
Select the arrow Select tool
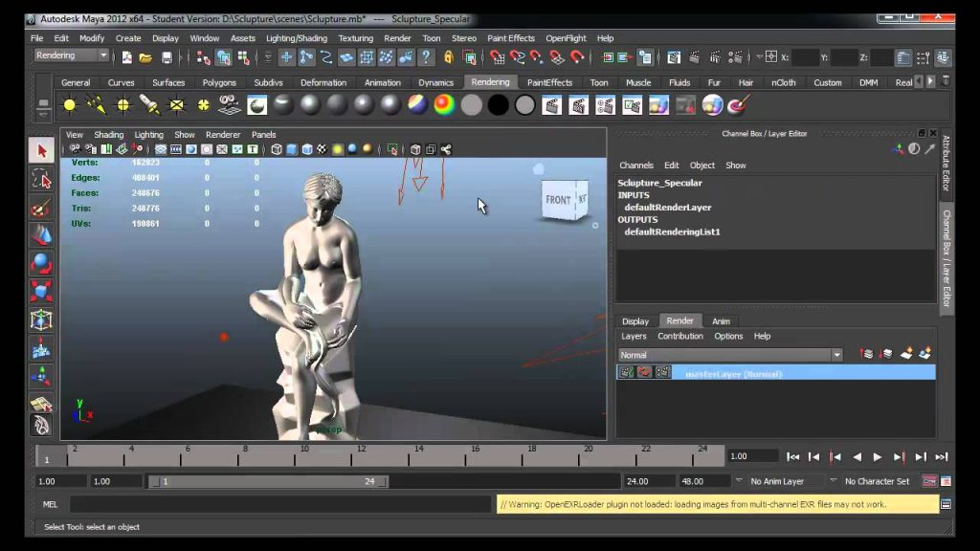click(41, 150)
